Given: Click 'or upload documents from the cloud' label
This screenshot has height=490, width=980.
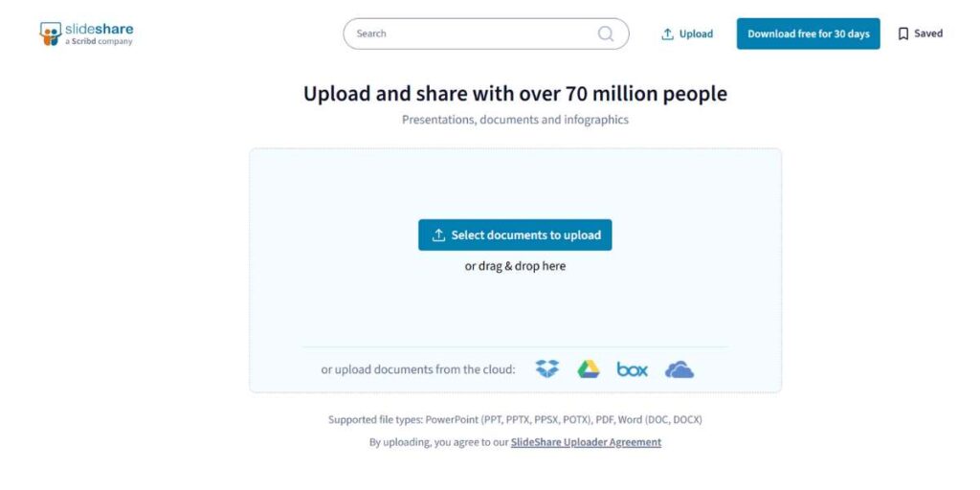Looking at the screenshot, I should tap(418, 369).
